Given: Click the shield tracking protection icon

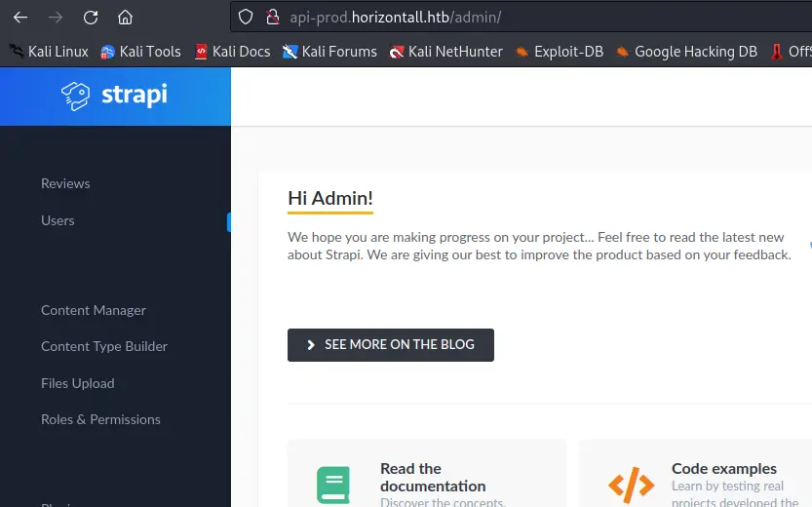Looking at the screenshot, I should pos(246,18).
